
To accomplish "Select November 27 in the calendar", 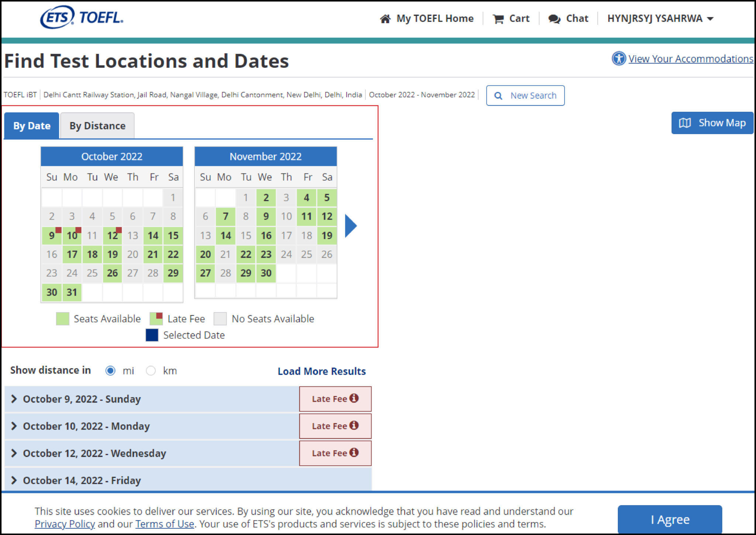I will click(205, 273).
